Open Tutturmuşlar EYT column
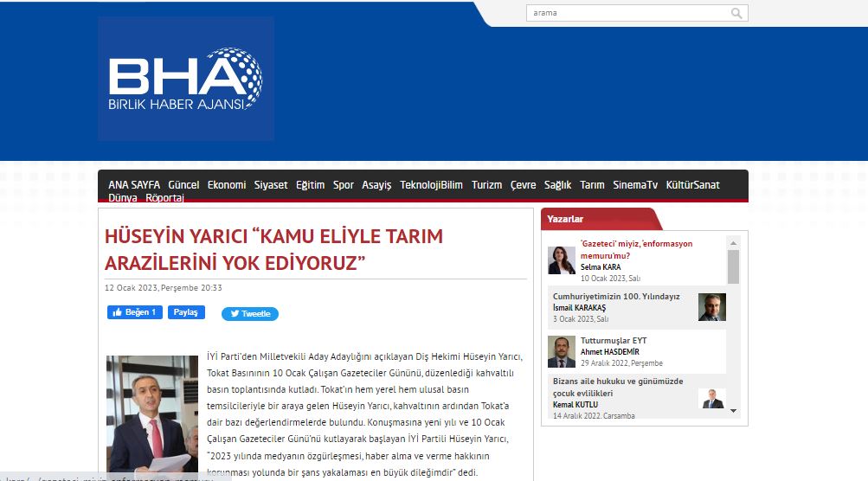Viewport: 868px width, 481px height. 614,340
